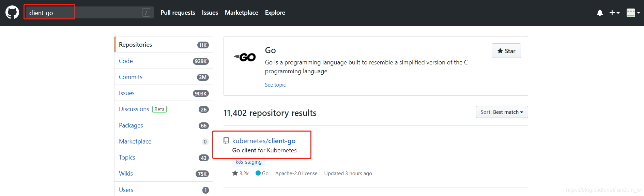Click the repository book icon beside kubernetes/client-go

pos(226,141)
